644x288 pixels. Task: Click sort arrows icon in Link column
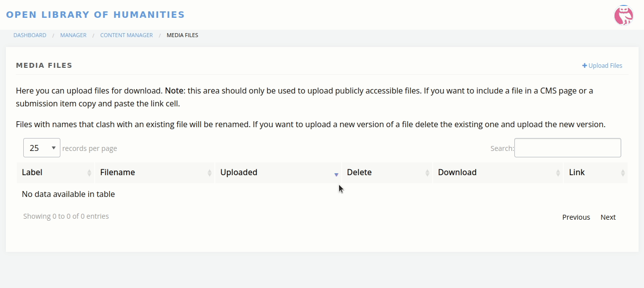(x=622, y=173)
